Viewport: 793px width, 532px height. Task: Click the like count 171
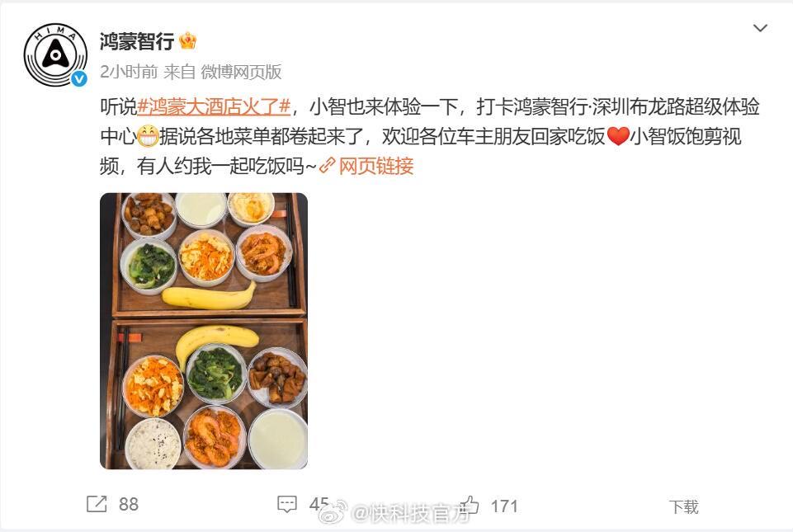[x=504, y=506]
